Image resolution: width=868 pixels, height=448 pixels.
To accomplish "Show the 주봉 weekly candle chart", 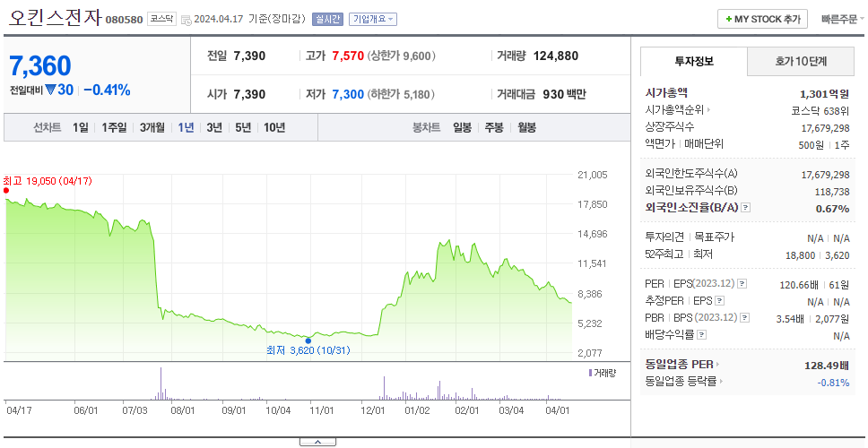I will 494,128.
